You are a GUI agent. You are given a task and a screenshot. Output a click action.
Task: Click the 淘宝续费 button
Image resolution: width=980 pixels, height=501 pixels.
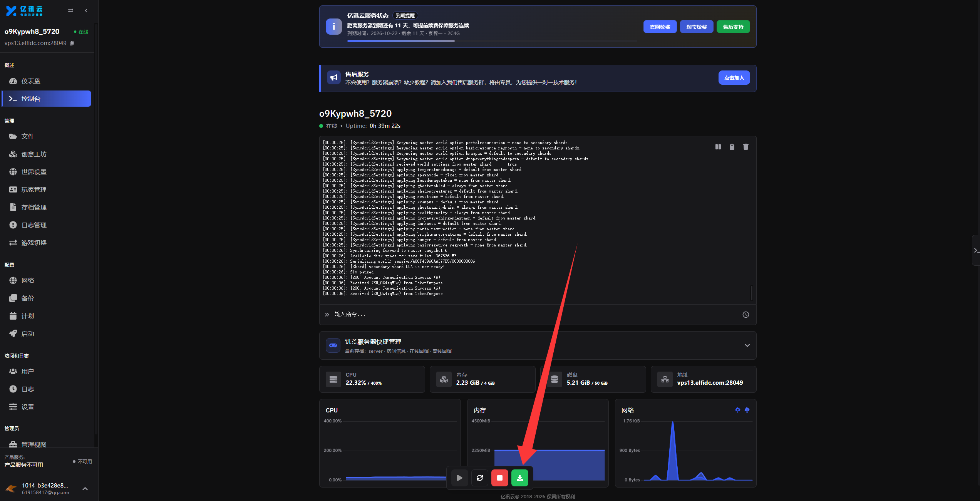click(x=697, y=27)
